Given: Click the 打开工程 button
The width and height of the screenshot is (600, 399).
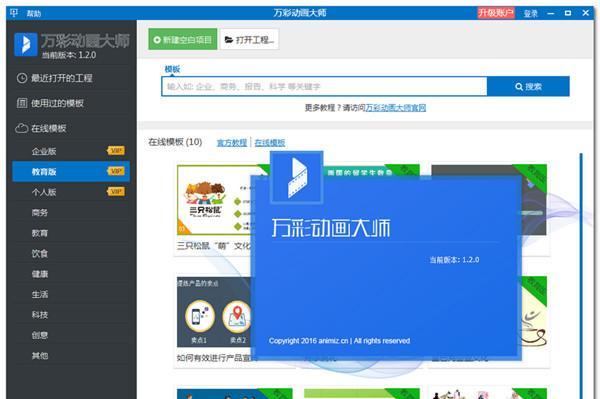Looking at the screenshot, I should (x=249, y=39).
